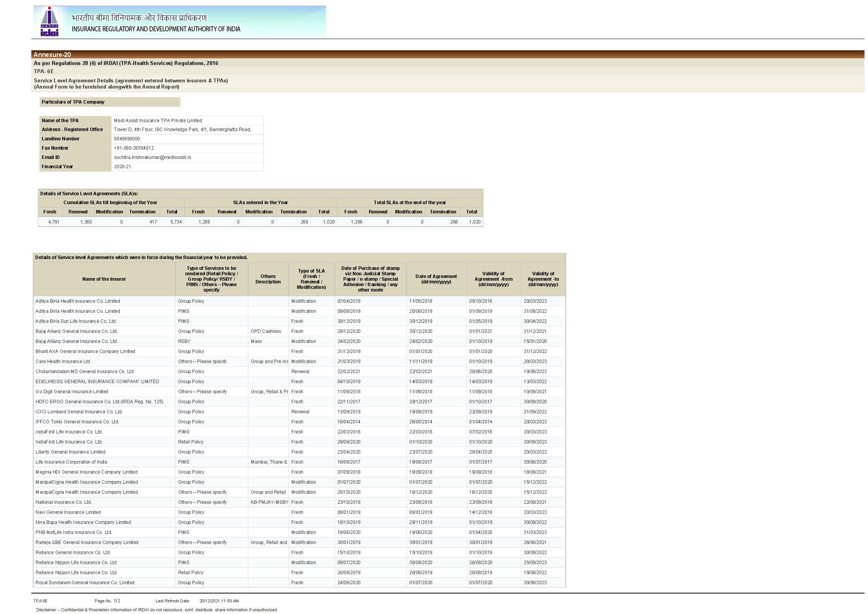Screen dimensions: 868x614
Task: Click 'Reliance General Insurance Co. Ltd.' name
Action: [73, 553]
